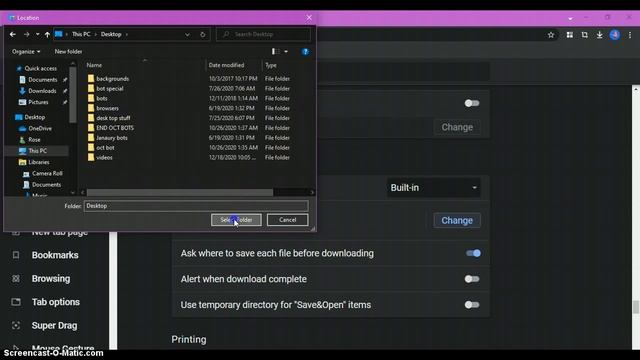
Task: Click the navigation pane vertical scrollbar
Action: 73,95
